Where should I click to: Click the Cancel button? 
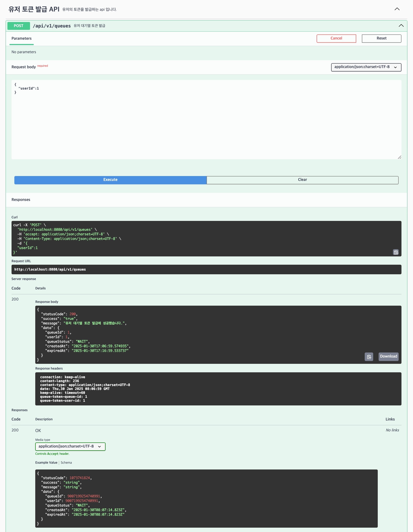pyautogui.click(x=336, y=38)
